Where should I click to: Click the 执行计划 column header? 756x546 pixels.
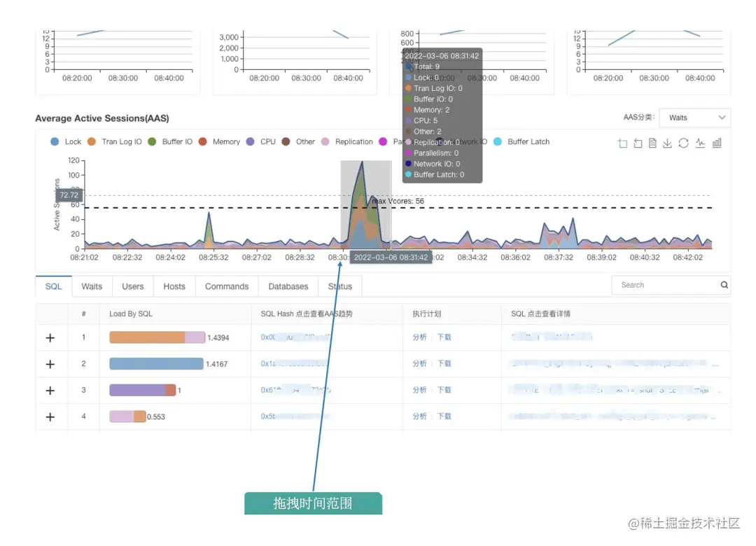click(427, 314)
